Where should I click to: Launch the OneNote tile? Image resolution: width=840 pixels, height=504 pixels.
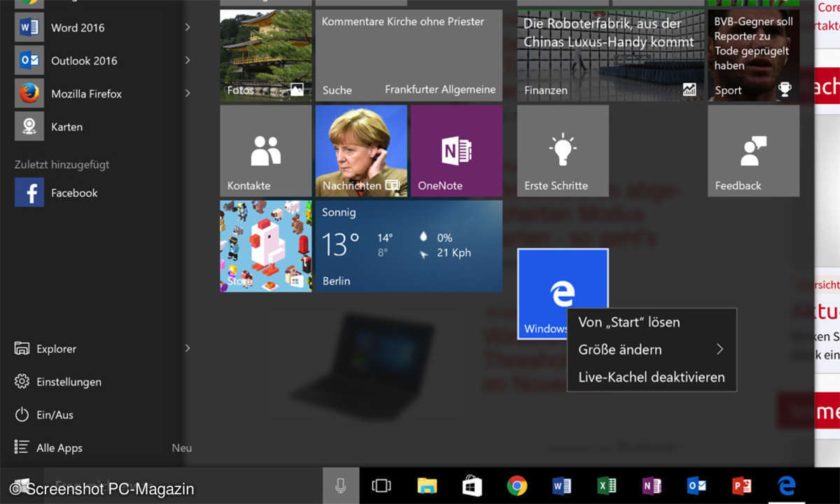456,150
